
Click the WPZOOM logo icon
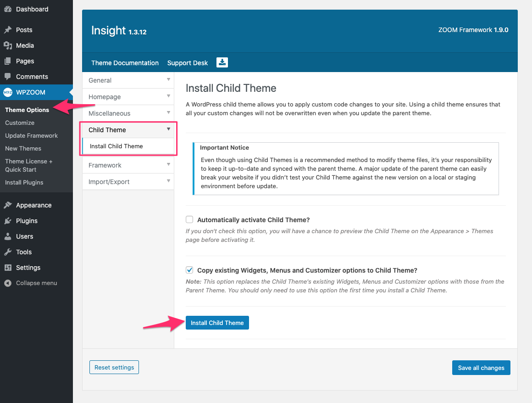(8, 92)
